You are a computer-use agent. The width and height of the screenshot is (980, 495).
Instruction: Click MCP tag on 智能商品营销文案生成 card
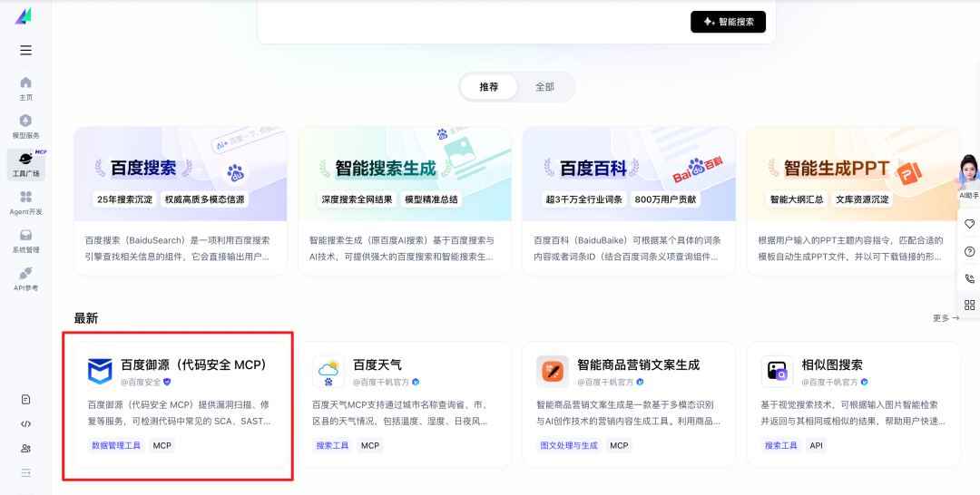[x=619, y=446]
